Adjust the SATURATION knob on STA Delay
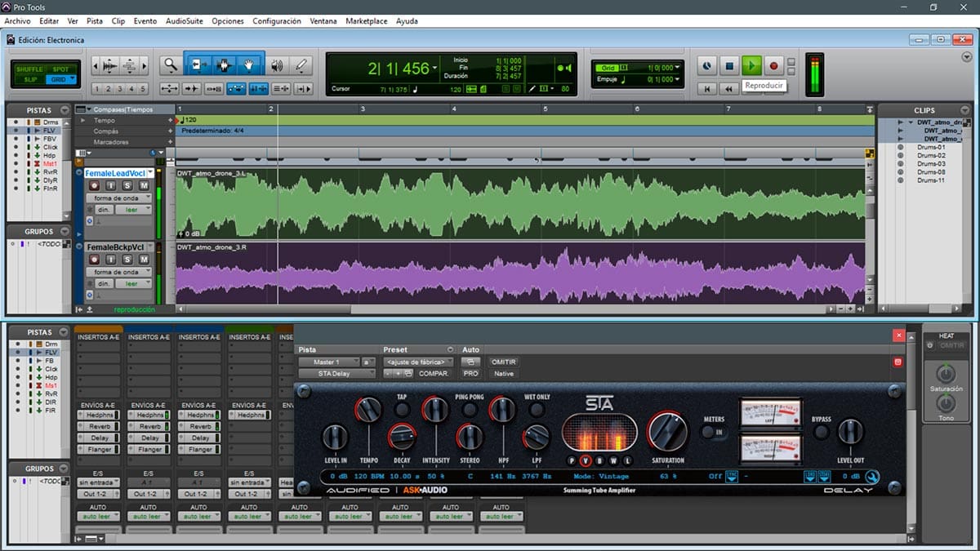Viewport: 980px width, 551px height. coord(667,430)
